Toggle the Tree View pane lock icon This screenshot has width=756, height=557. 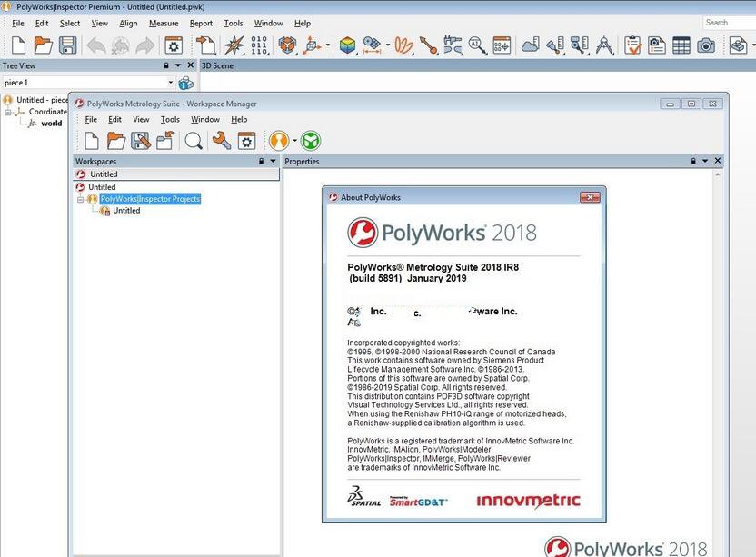click(166, 65)
